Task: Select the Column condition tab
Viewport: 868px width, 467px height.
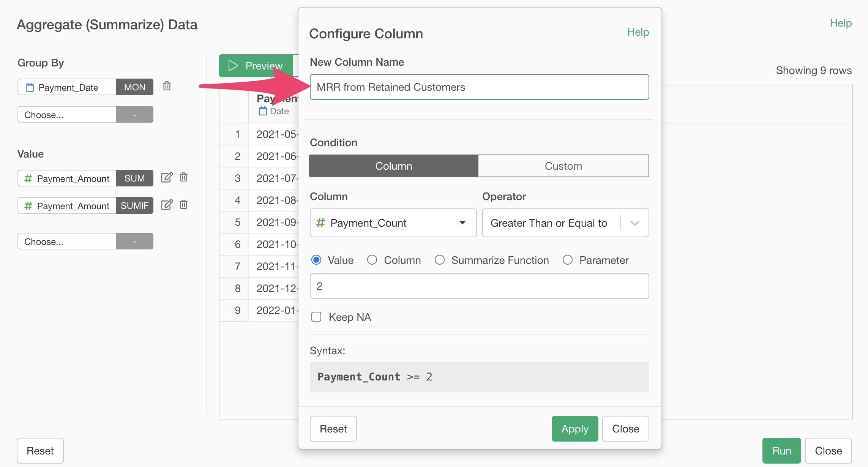Action: coord(394,166)
